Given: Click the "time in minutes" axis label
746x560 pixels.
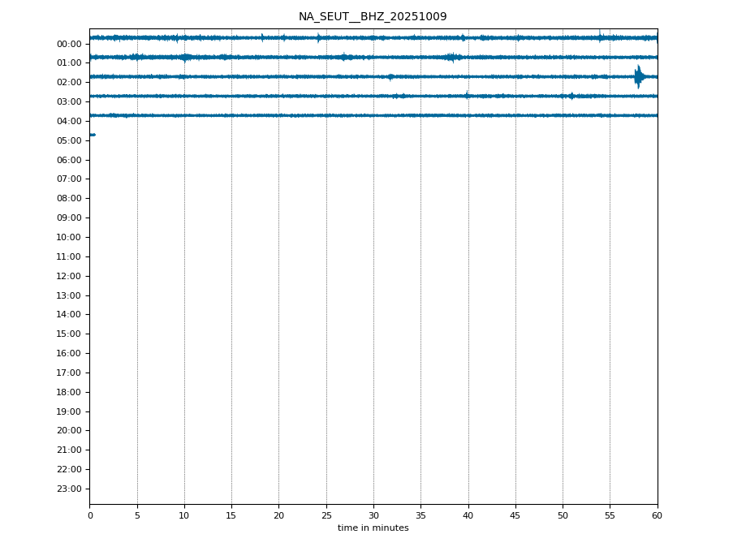Looking at the screenshot, I should (373, 528).
